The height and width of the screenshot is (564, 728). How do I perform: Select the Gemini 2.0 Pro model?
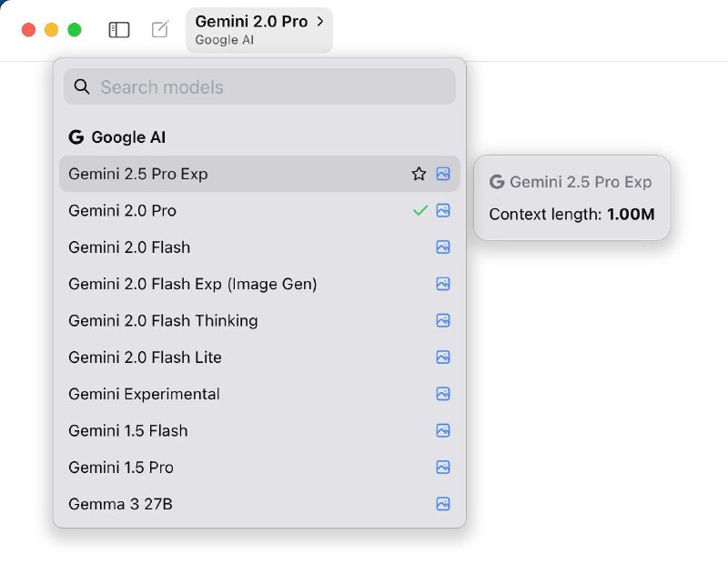pos(259,210)
